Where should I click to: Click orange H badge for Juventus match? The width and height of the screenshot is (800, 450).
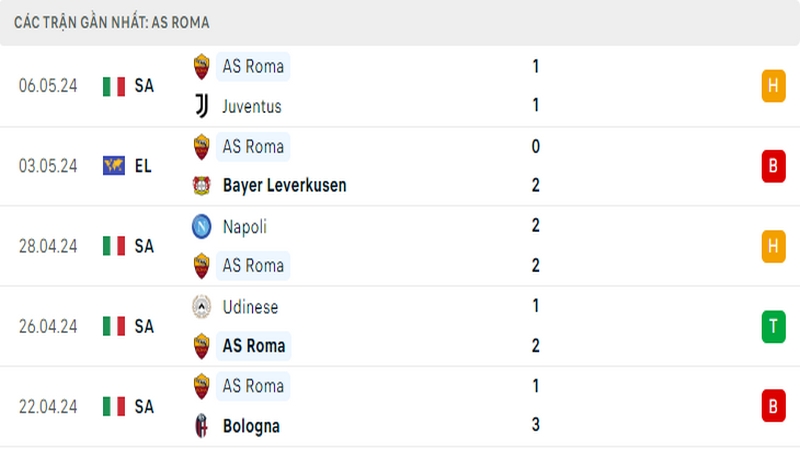tap(773, 86)
